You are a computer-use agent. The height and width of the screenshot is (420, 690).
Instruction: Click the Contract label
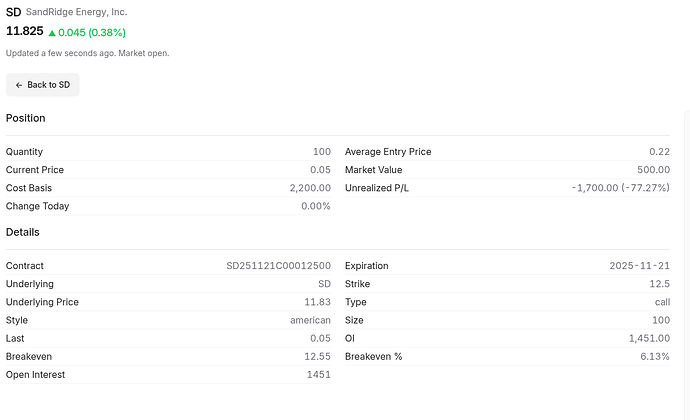click(x=25, y=266)
